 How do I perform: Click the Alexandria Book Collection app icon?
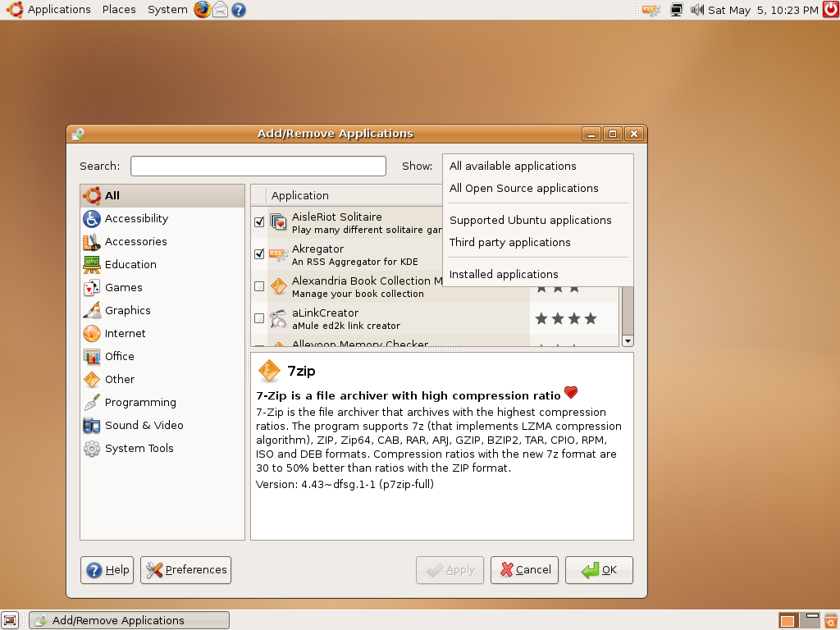click(x=279, y=286)
